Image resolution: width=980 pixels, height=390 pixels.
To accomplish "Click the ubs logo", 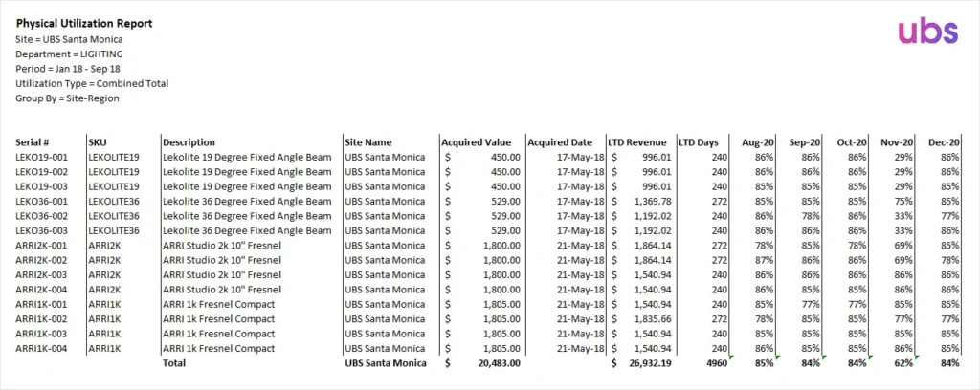I will pos(927,32).
